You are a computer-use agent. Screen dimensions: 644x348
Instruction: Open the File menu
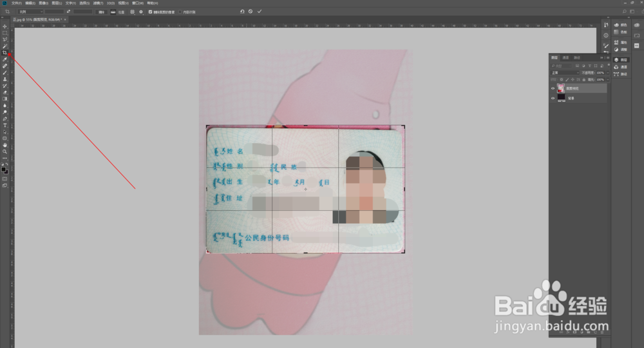point(17,3)
